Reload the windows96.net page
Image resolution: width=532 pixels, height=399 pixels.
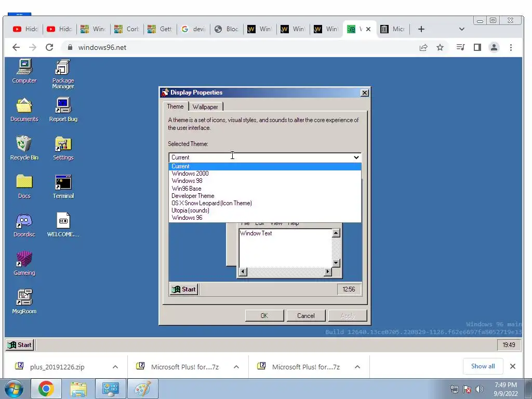pyautogui.click(x=49, y=47)
